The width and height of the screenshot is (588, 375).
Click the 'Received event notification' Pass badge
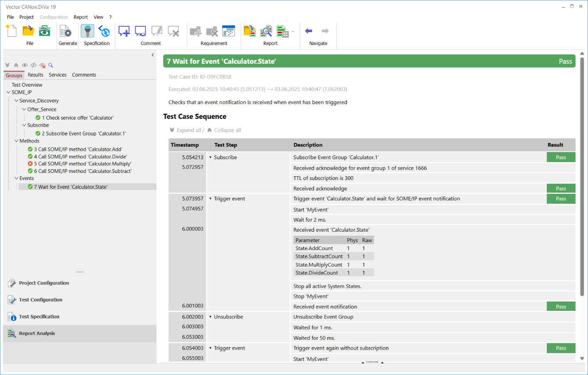561,307
